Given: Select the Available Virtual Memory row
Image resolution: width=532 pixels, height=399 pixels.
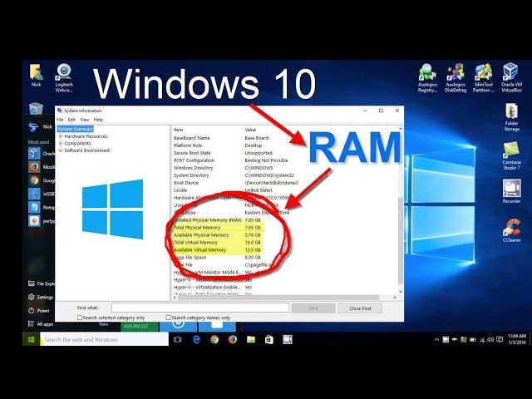Looking at the screenshot, I should [x=217, y=250].
